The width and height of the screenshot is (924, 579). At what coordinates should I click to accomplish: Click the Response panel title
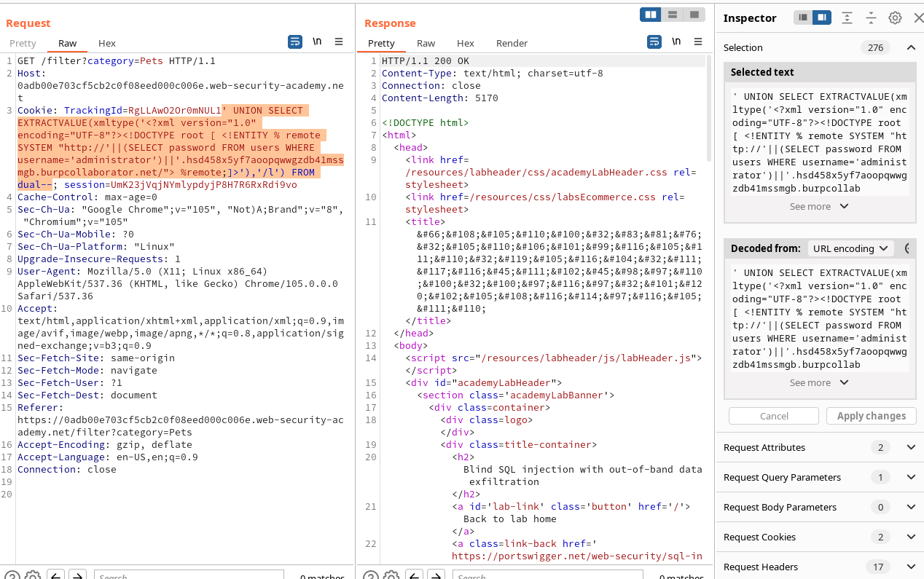click(x=390, y=23)
